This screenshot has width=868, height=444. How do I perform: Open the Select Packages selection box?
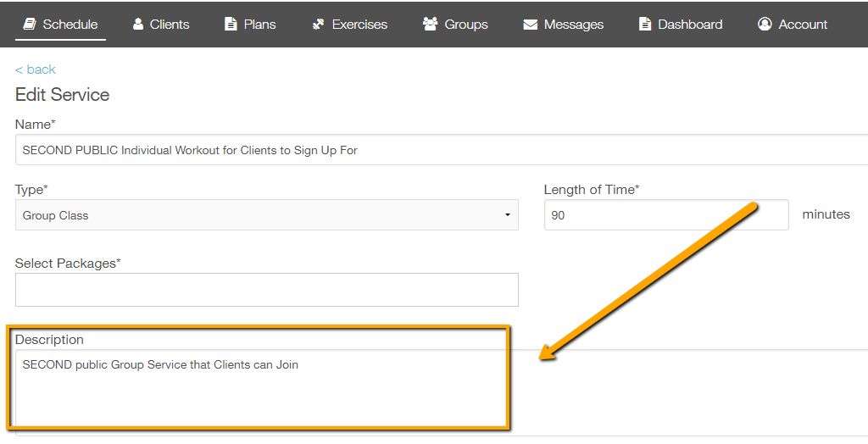coord(267,290)
